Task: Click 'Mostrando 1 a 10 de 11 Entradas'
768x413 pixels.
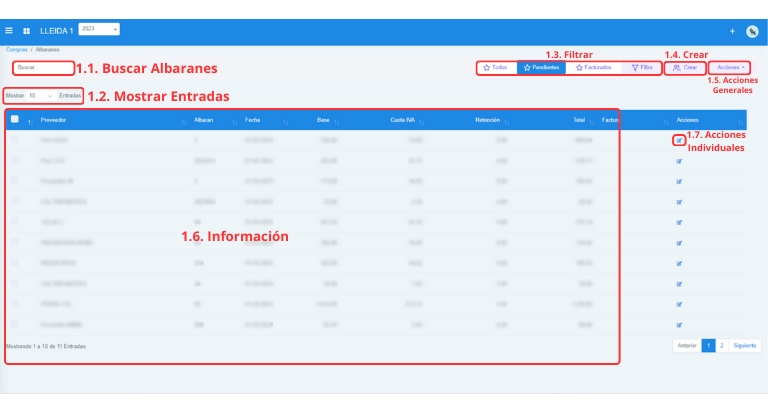Action: pos(46,346)
